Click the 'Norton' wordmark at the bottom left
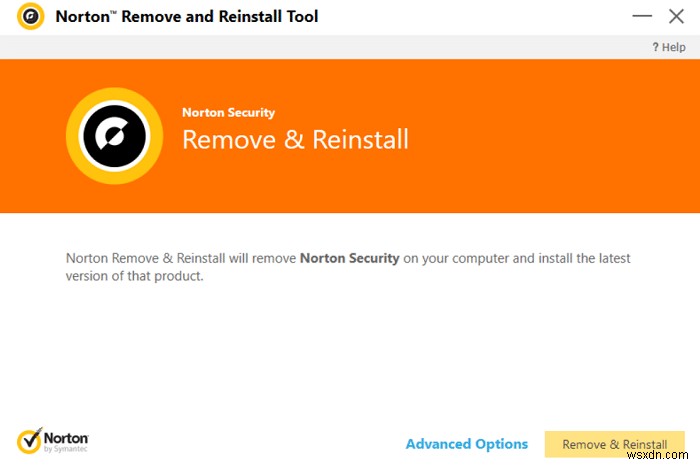Viewport: 700px width, 465px height. [68, 438]
